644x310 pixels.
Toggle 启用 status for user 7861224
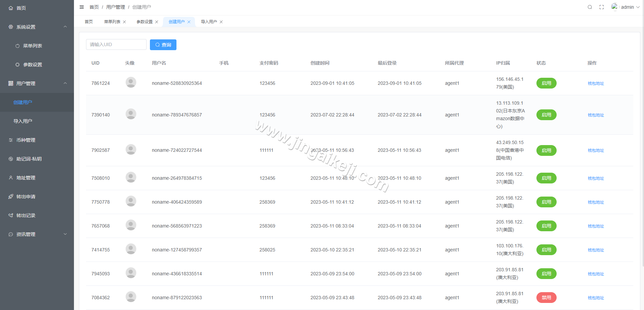pos(546,83)
